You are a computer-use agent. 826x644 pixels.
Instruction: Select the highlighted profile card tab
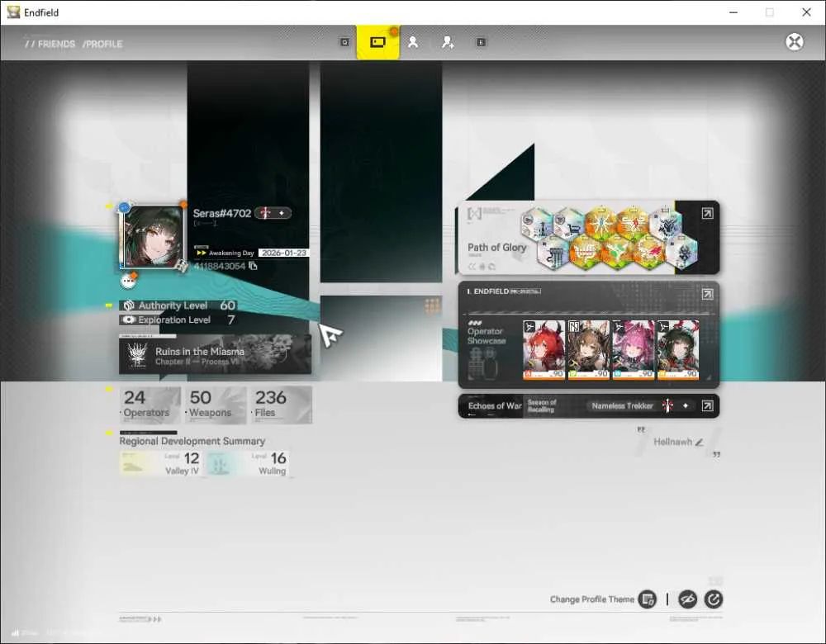377,42
